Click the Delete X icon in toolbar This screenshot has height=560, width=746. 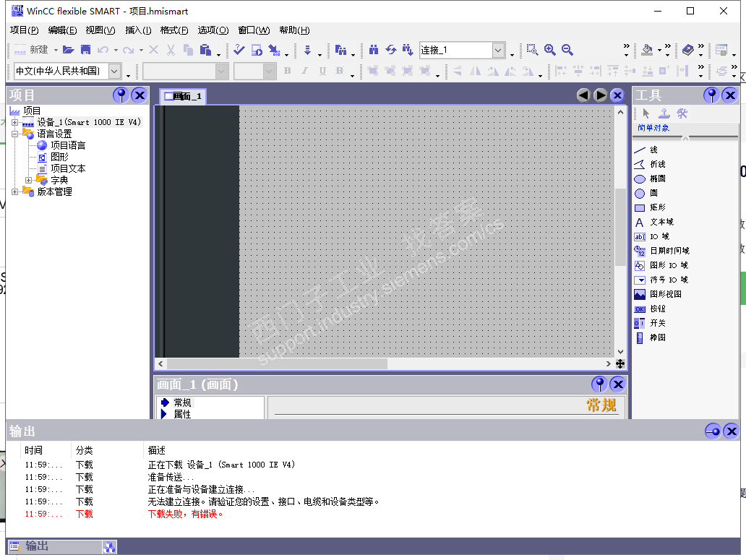(x=154, y=50)
